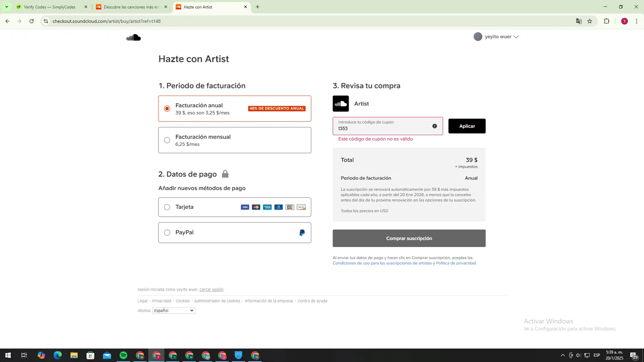Viewport: 644px width, 362px height.
Task: Open Chrome profile Y icon
Action: [x=624, y=21]
